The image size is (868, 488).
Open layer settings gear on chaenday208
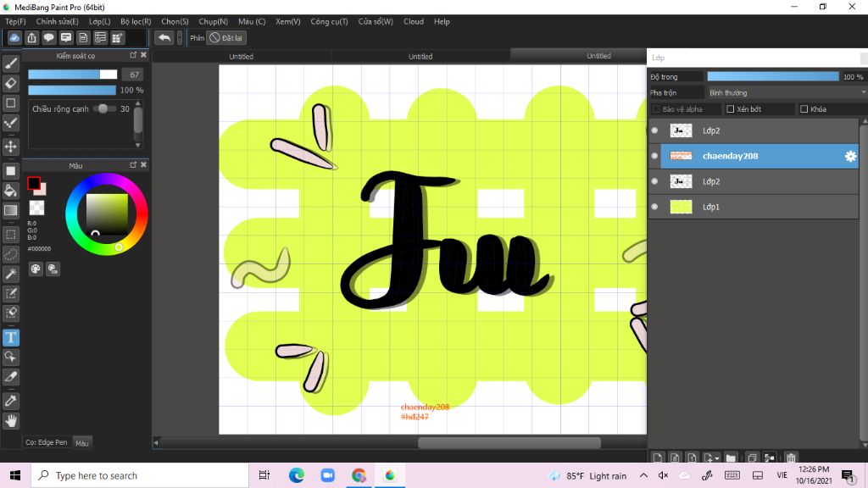[850, 156]
